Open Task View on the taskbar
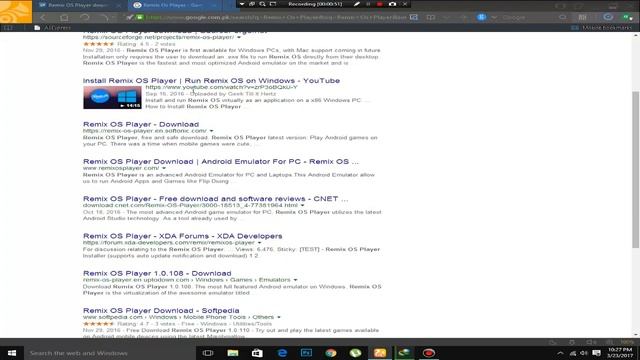The image size is (640, 360). coord(208,353)
